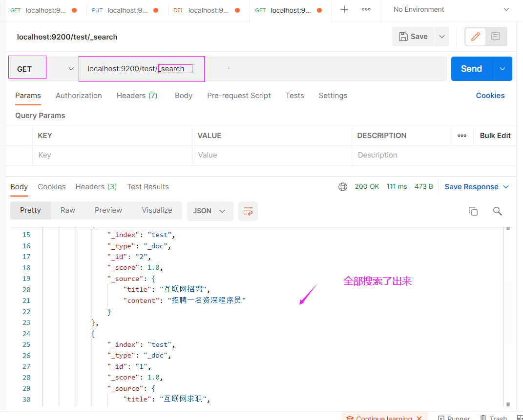523x420 pixels.
Task: Copy the response body with copy icon
Action: [x=473, y=211]
